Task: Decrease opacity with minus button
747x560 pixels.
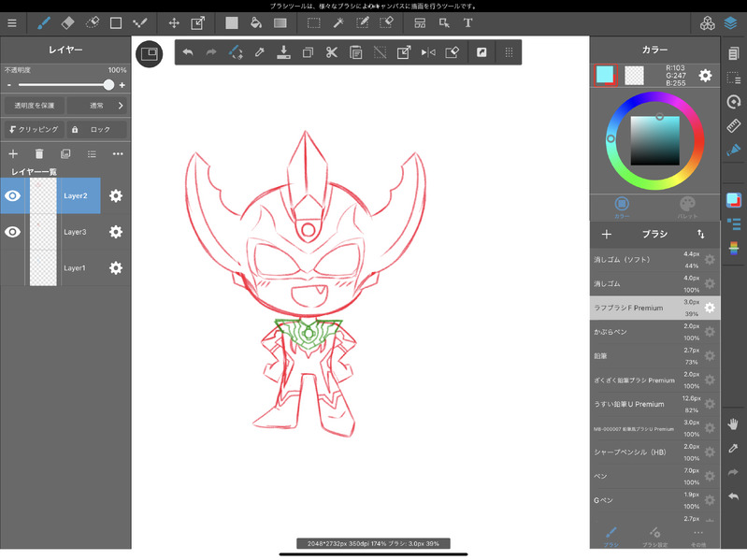Action: pyautogui.click(x=9, y=85)
